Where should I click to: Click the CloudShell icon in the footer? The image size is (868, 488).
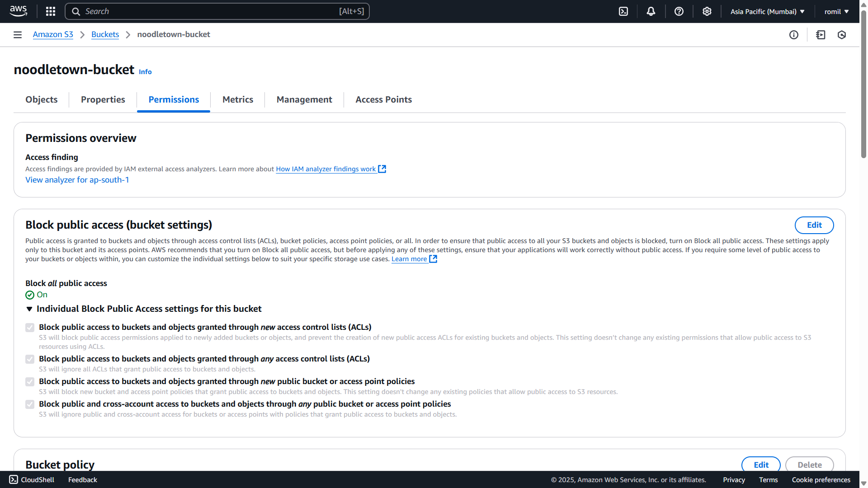click(x=14, y=479)
